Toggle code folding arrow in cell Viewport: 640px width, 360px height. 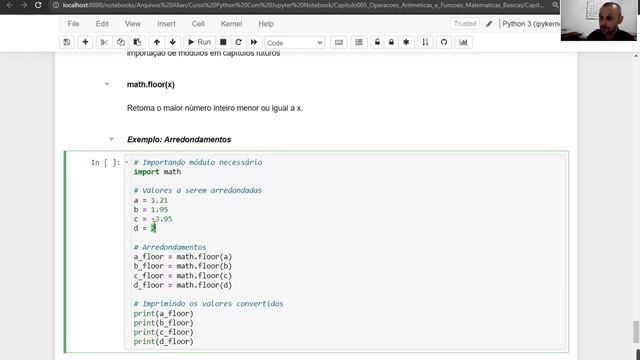pos(127,162)
